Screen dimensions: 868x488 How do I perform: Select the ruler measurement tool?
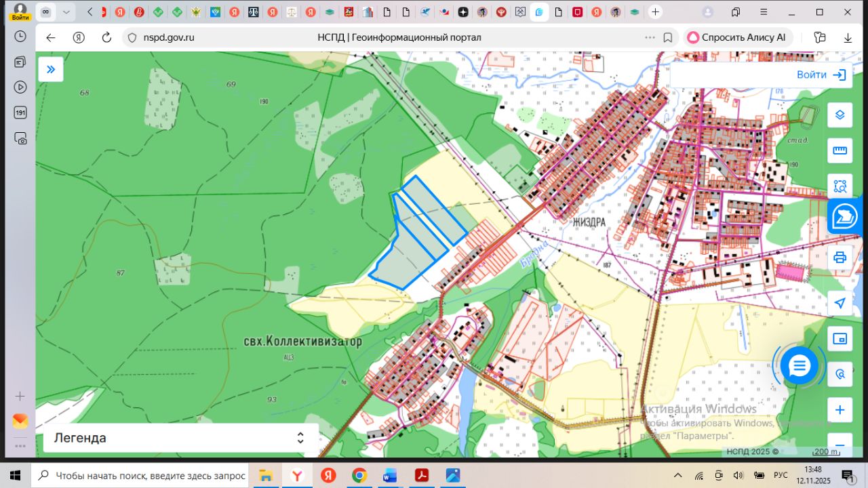point(840,150)
